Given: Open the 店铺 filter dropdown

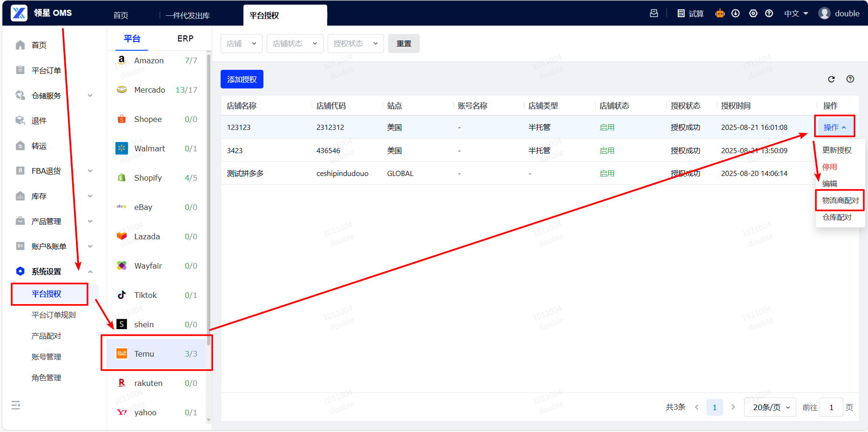Looking at the screenshot, I should click(x=242, y=43).
